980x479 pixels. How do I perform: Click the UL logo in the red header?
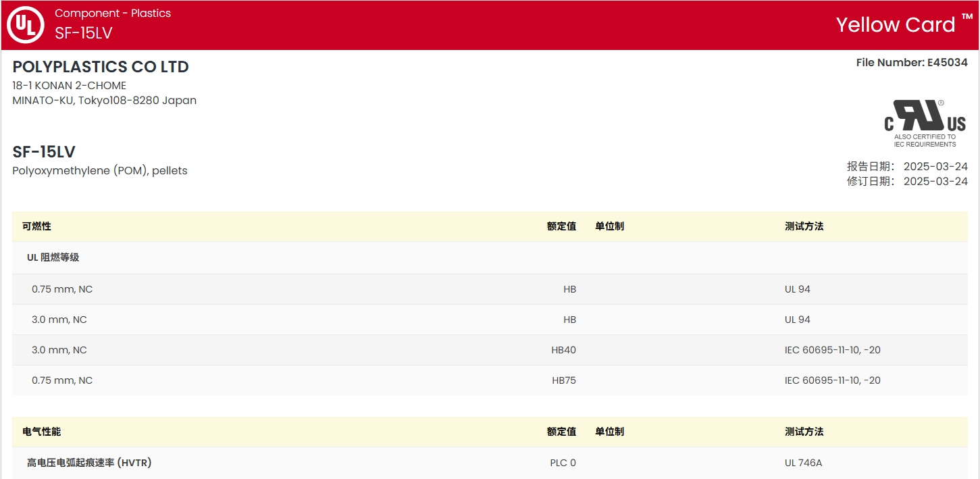(26, 25)
